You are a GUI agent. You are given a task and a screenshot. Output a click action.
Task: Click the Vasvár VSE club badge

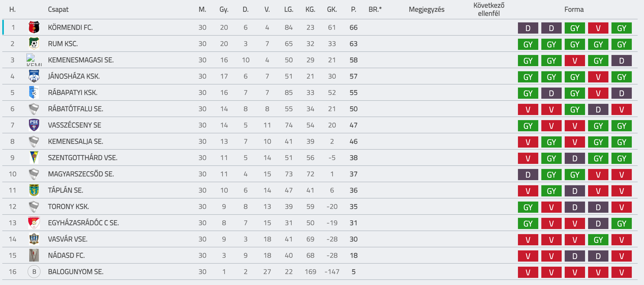34,239
